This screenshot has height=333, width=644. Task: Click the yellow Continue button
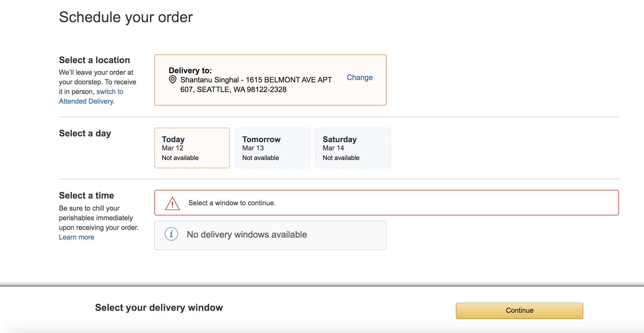pyautogui.click(x=519, y=311)
